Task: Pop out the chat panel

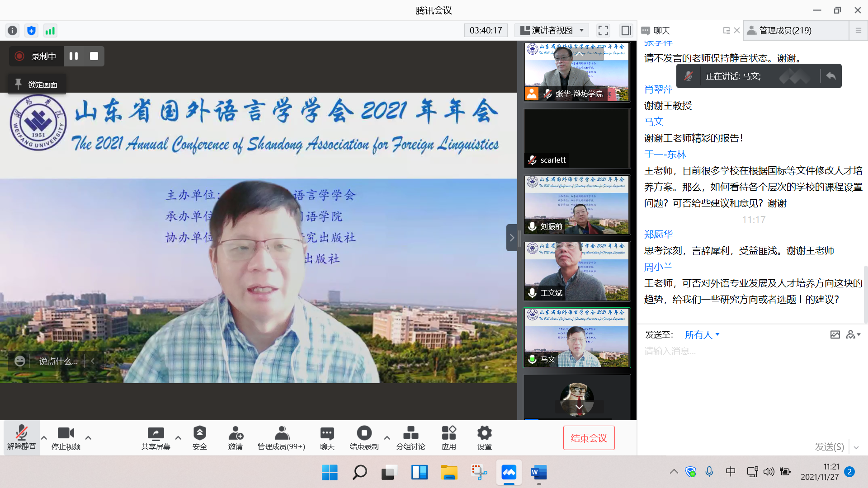Action: (726, 30)
